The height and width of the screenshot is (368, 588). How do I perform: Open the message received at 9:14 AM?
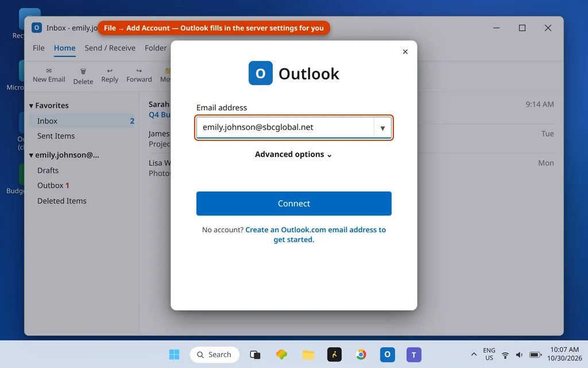(x=351, y=109)
